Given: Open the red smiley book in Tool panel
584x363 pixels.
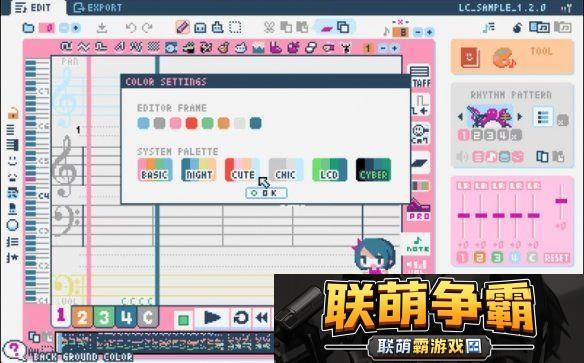Looking at the screenshot, I should pos(470,58).
